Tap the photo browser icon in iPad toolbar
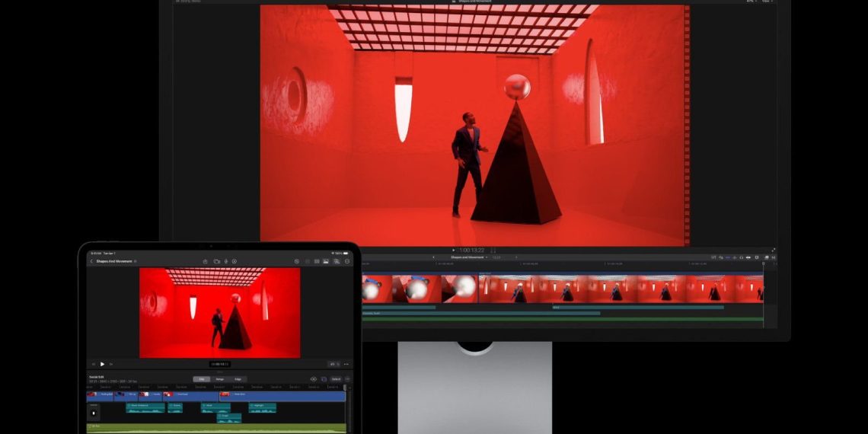868x434 pixels. 326,261
